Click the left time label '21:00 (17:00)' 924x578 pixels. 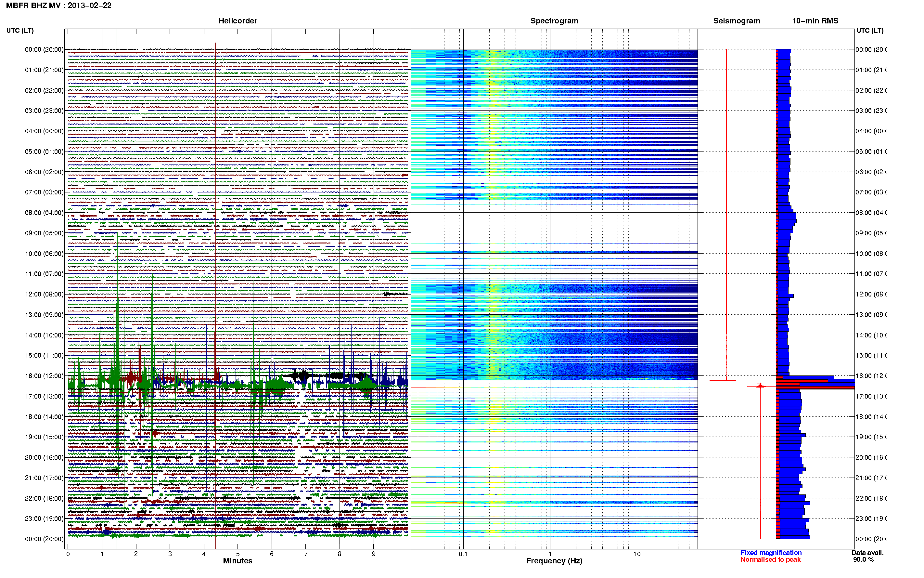point(44,478)
